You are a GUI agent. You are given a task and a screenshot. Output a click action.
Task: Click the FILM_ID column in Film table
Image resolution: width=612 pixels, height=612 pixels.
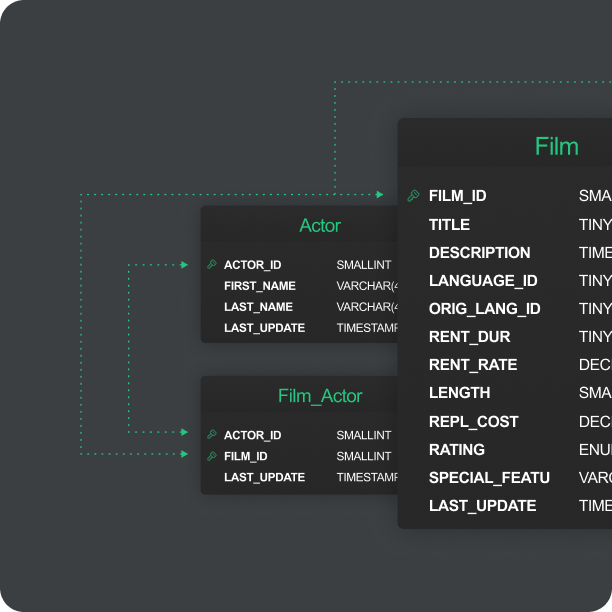[457, 196]
